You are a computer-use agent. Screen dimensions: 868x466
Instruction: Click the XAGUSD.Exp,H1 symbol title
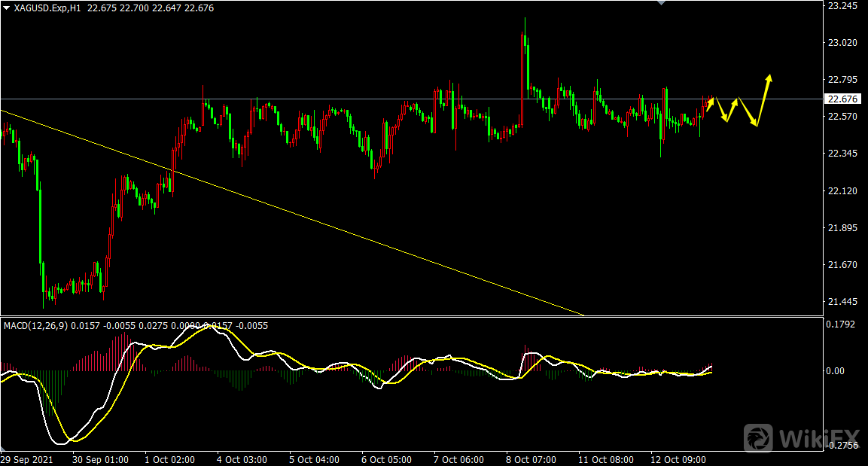click(48, 8)
